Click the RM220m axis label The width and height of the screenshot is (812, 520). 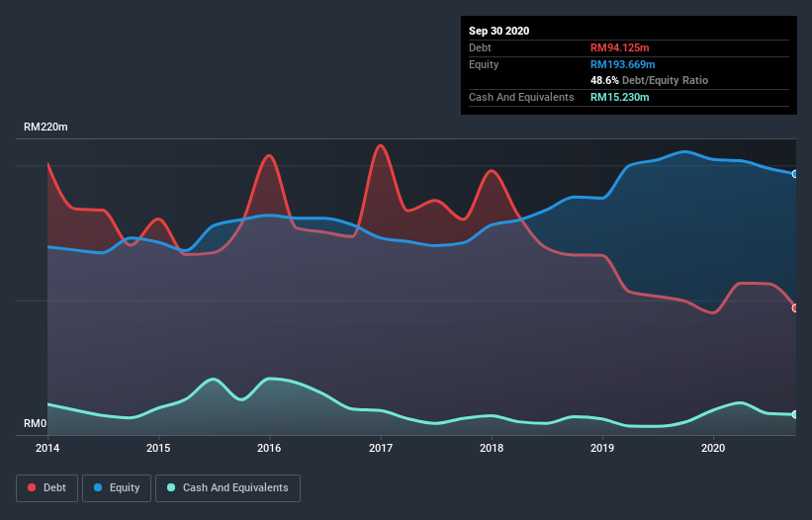[45, 127]
